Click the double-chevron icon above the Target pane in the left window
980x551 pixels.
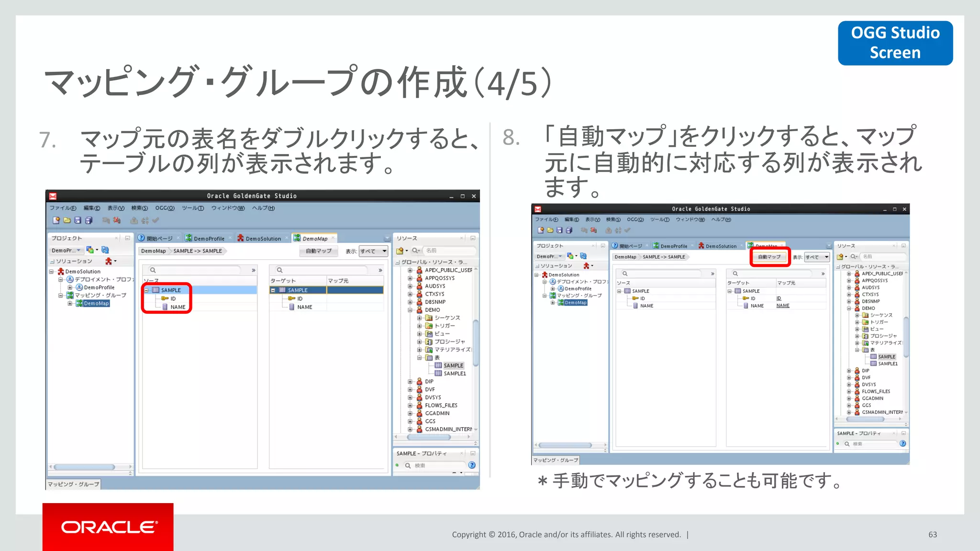pos(380,270)
